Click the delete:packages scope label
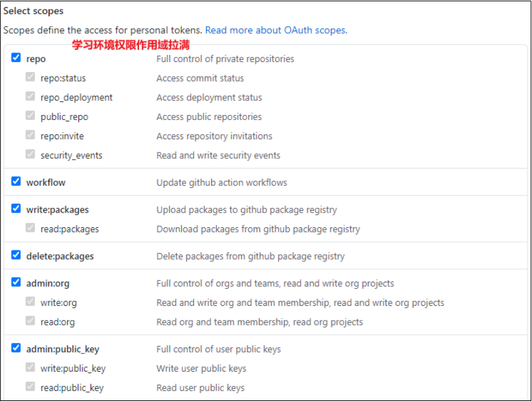Viewport: 532px width, 401px height. click(60, 256)
